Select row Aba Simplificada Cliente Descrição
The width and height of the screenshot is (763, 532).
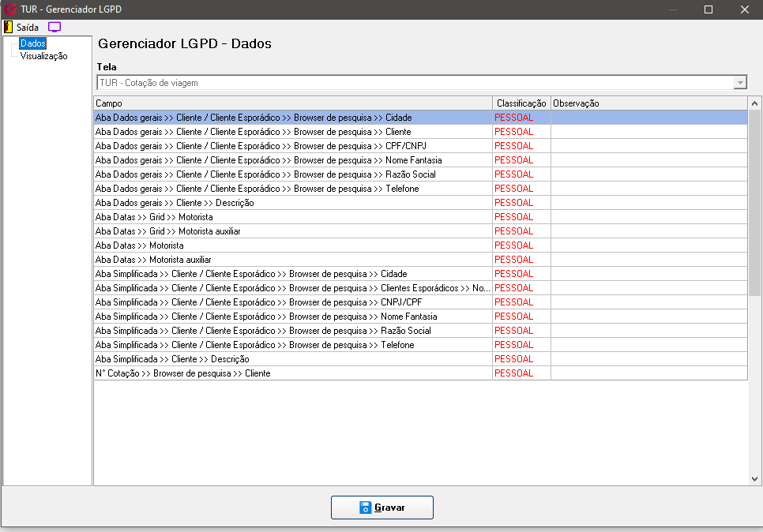pyautogui.click(x=420, y=359)
